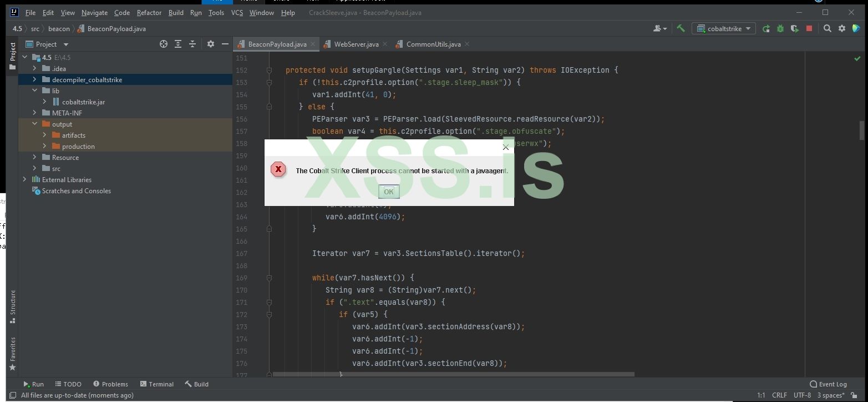Toggle the Favorites tool window sidebar button
868x402 pixels.
[x=13, y=354]
